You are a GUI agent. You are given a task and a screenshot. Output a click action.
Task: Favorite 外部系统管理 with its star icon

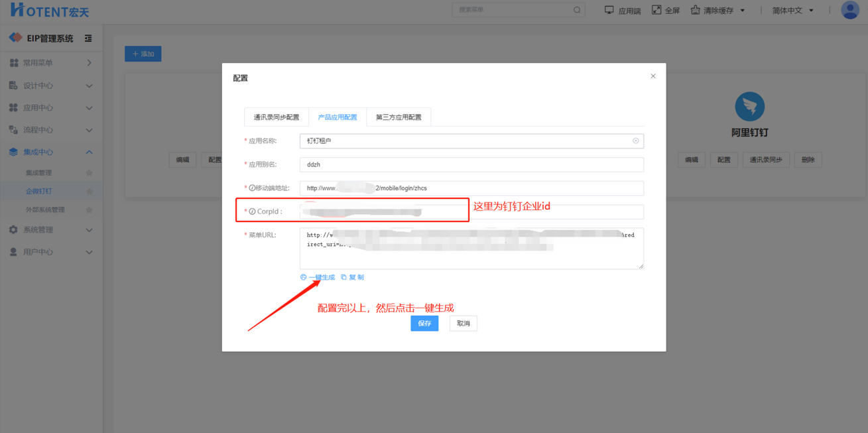click(90, 210)
